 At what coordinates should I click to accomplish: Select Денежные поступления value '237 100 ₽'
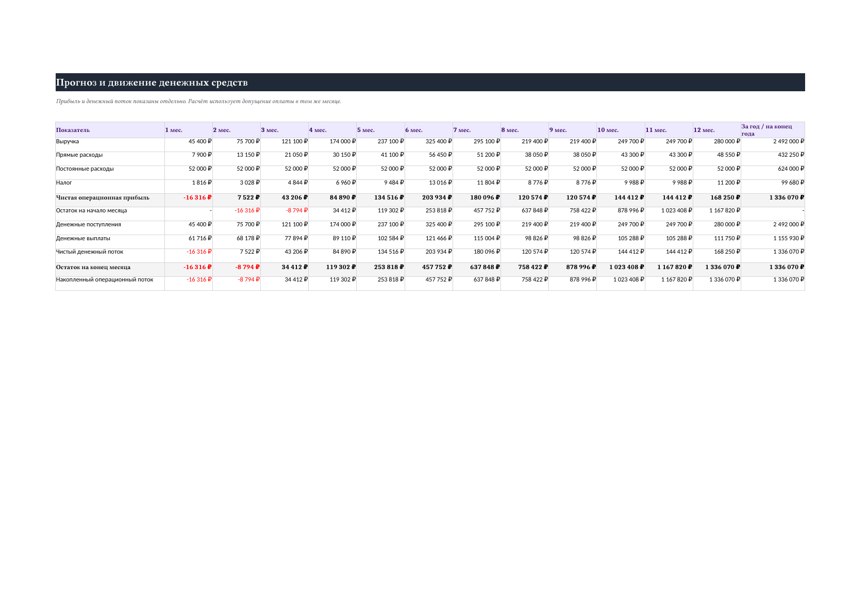coord(391,224)
